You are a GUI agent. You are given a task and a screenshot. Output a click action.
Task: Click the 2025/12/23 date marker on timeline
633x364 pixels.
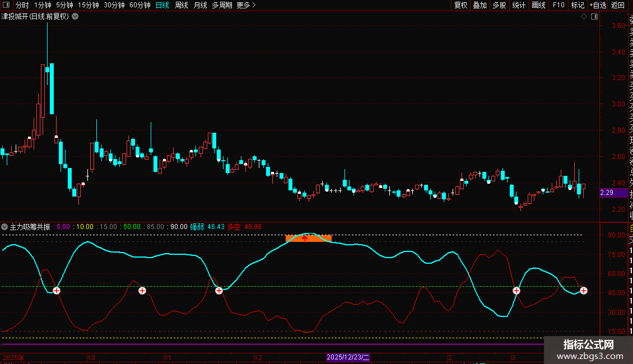348,357
